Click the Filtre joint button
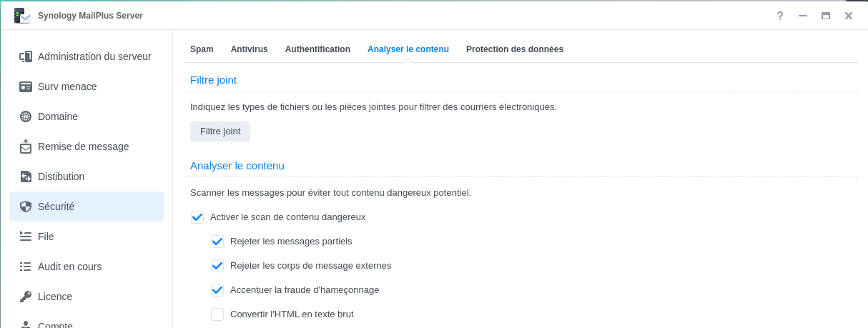Viewport: 868px width, 328px height. (x=220, y=131)
